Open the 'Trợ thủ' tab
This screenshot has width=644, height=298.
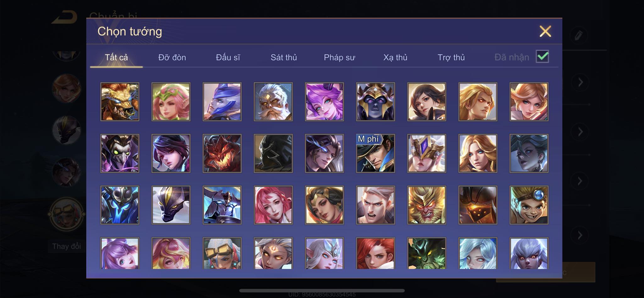point(451,57)
